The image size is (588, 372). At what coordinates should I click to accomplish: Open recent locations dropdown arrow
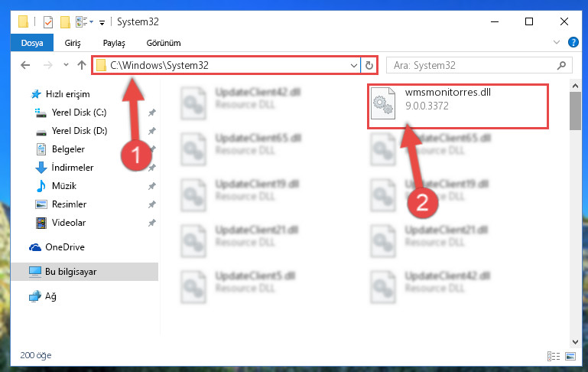[66, 65]
